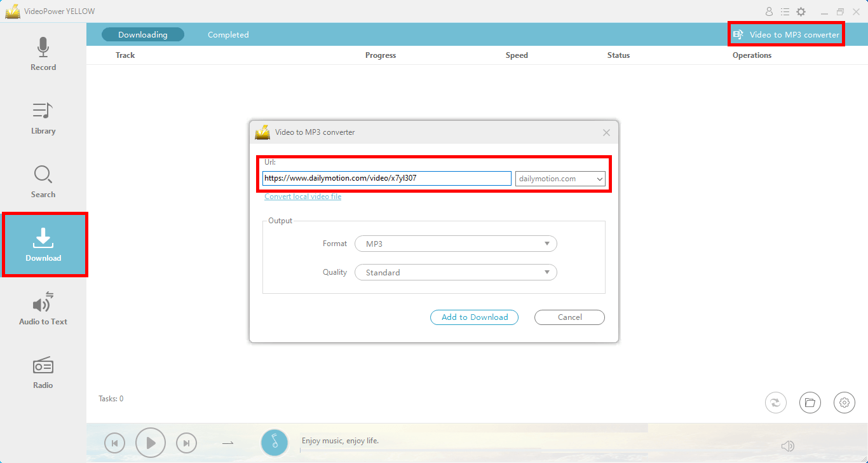Click Add to Download button

[475, 317]
